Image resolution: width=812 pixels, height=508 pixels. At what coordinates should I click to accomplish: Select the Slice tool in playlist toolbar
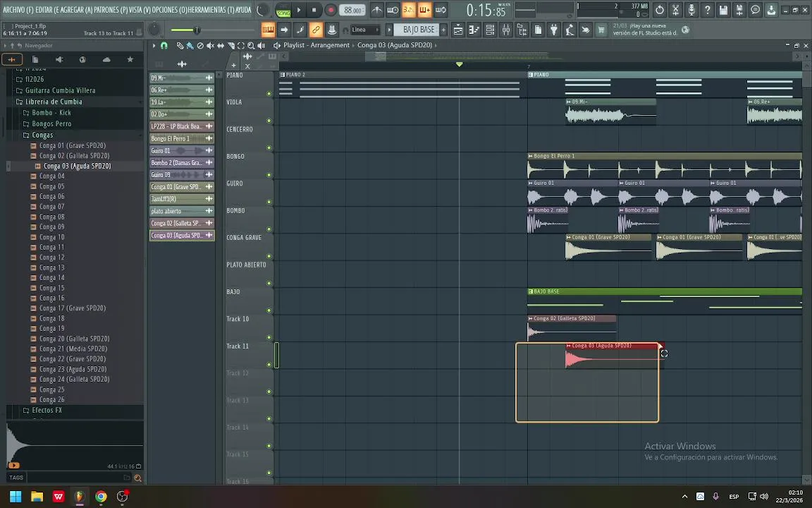(x=231, y=46)
